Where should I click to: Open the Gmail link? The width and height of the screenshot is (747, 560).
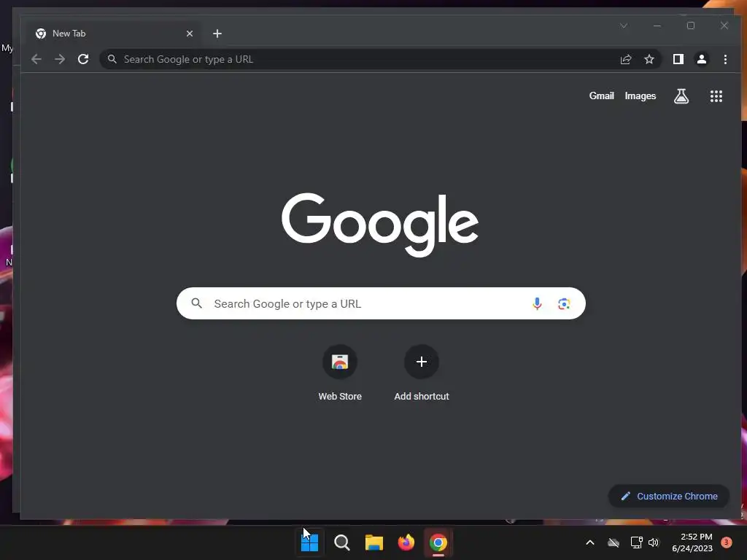(601, 96)
